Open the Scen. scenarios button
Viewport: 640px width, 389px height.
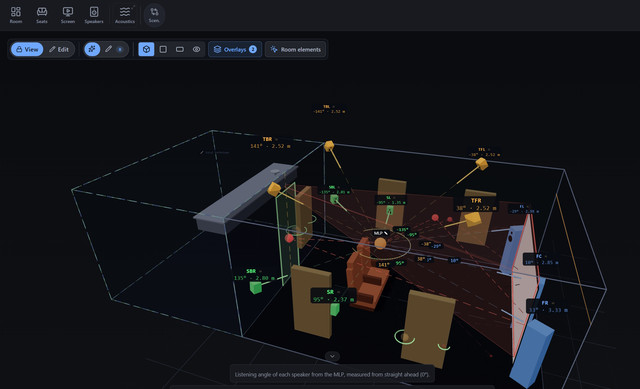154,15
